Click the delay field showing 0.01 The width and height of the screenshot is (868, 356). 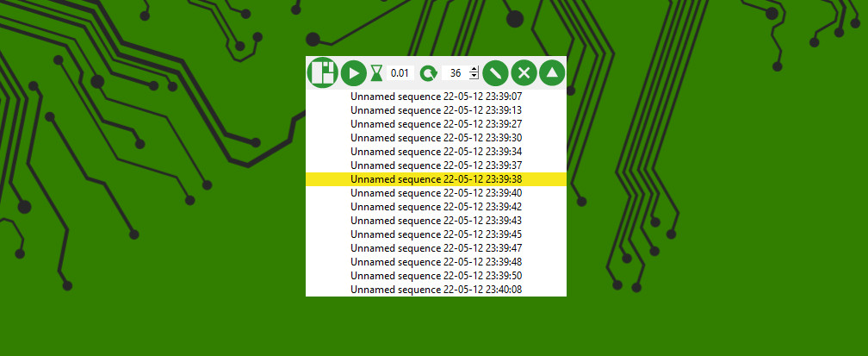(x=400, y=73)
